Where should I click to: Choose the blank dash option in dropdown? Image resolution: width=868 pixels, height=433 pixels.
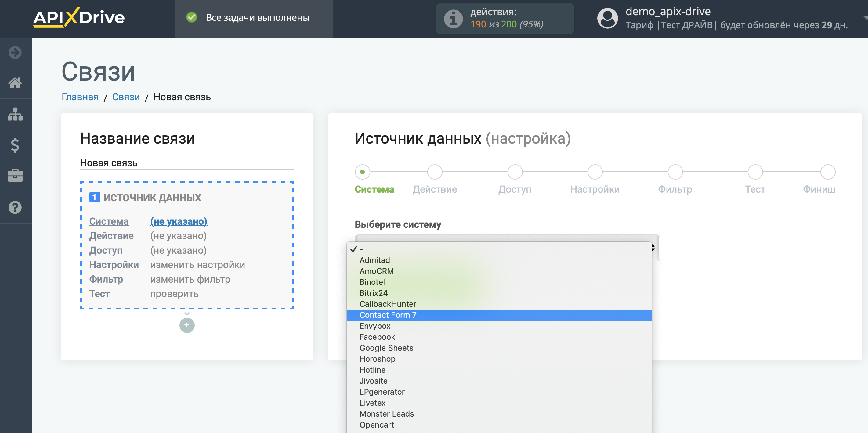(499, 249)
